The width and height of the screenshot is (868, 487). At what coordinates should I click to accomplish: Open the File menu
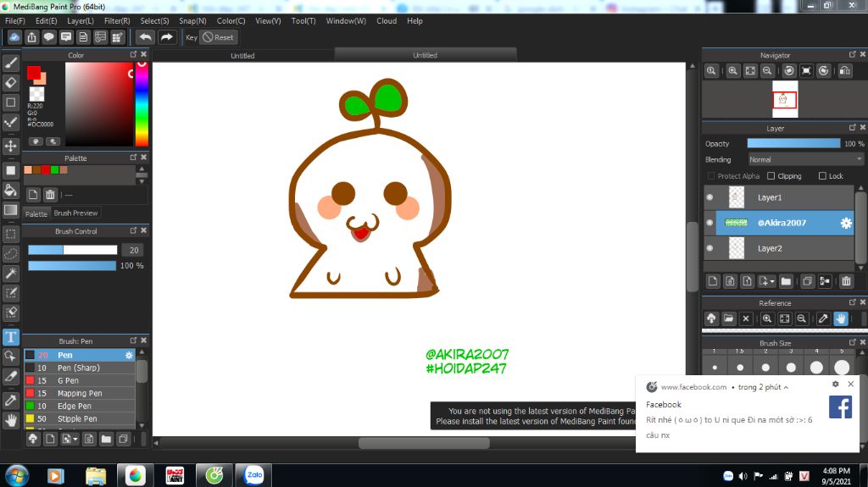click(x=15, y=21)
